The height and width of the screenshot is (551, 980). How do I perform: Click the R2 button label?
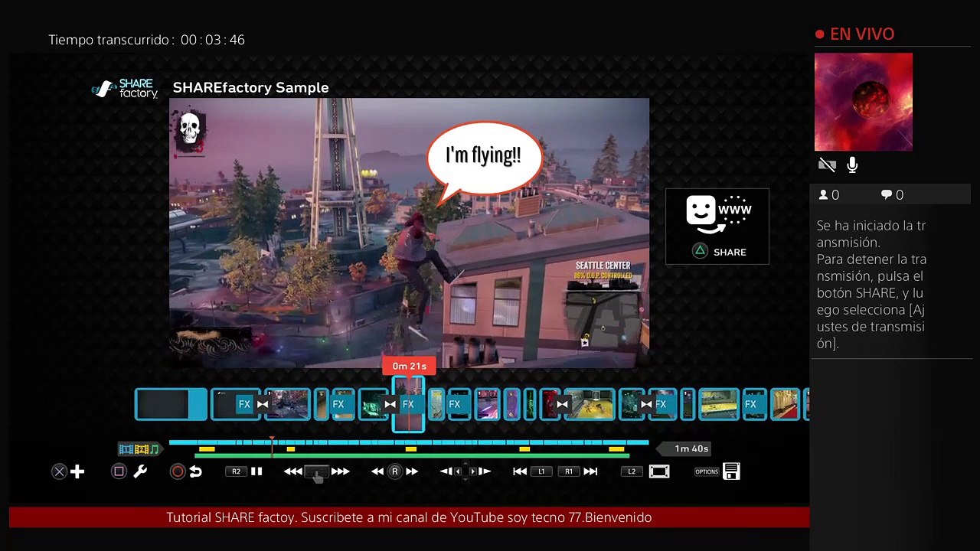click(236, 471)
